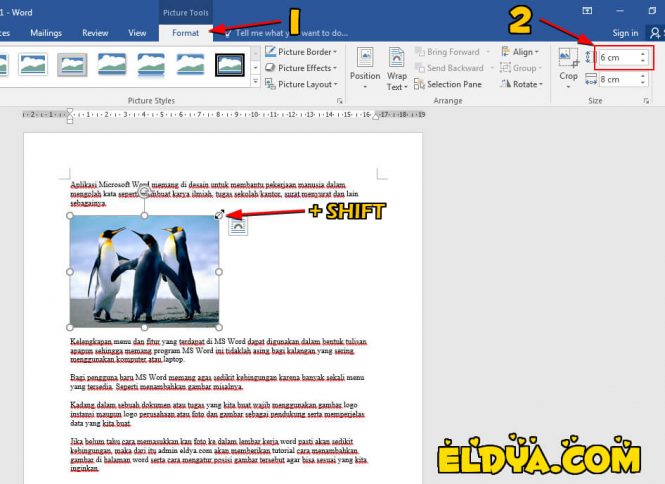
Task: Decrease the height value with down stepper
Action: click(x=643, y=61)
